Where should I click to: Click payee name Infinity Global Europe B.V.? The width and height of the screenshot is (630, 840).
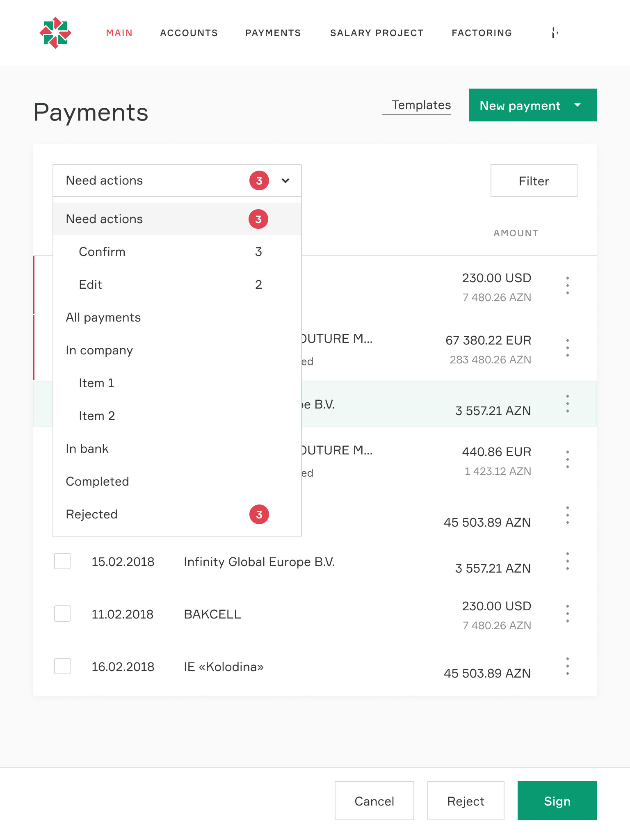260,562
